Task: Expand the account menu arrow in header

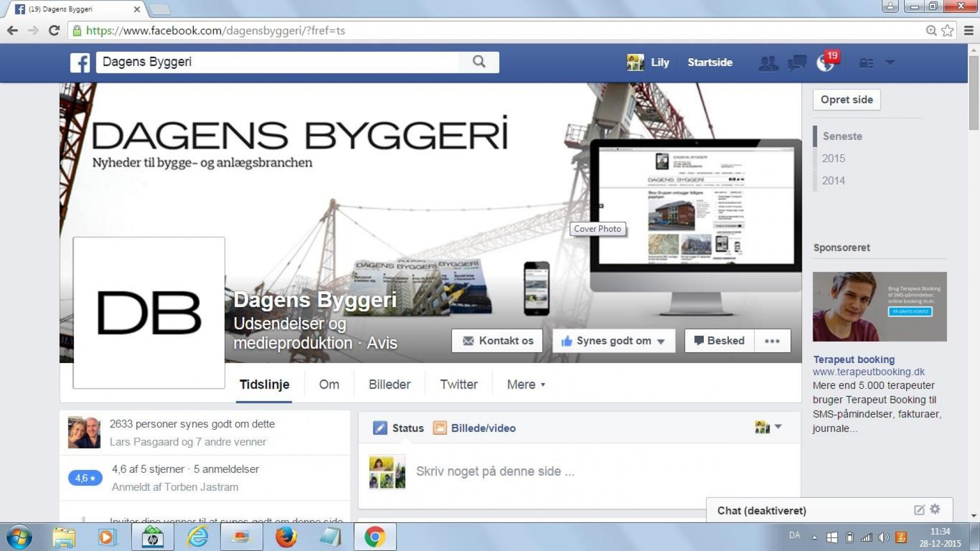Action: pyautogui.click(x=890, y=62)
